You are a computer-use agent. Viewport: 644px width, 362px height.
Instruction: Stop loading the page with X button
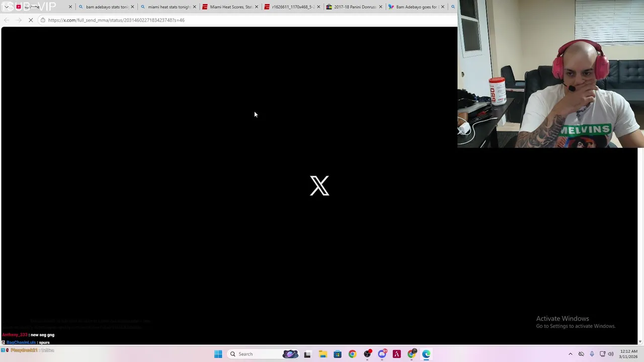[x=31, y=20]
